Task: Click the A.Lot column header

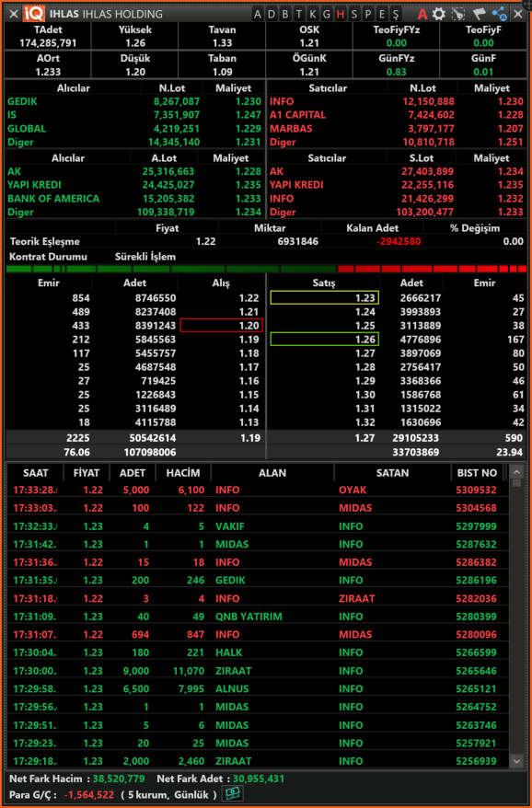Action: (165, 158)
